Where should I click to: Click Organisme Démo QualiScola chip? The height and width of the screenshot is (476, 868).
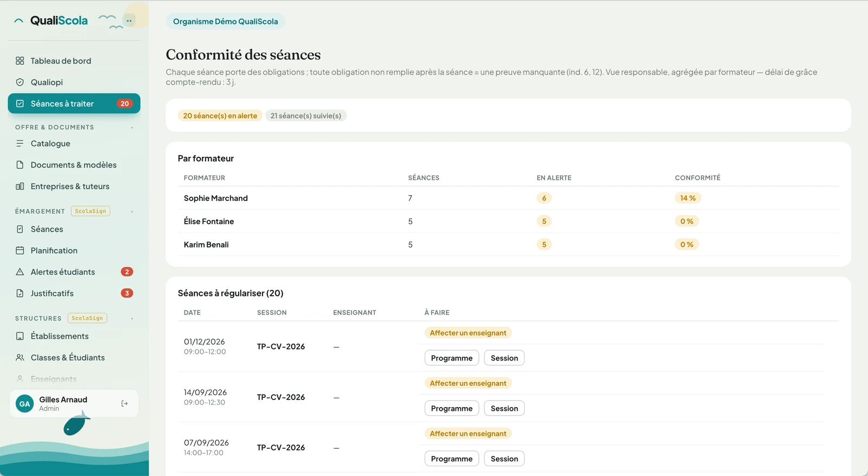225,21
